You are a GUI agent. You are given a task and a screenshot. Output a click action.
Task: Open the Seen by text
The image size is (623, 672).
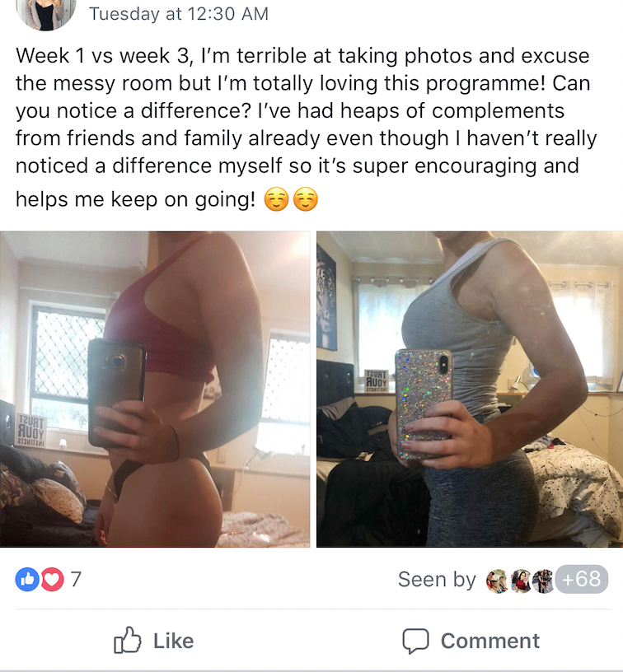pyautogui.click(x=437, y=580)
